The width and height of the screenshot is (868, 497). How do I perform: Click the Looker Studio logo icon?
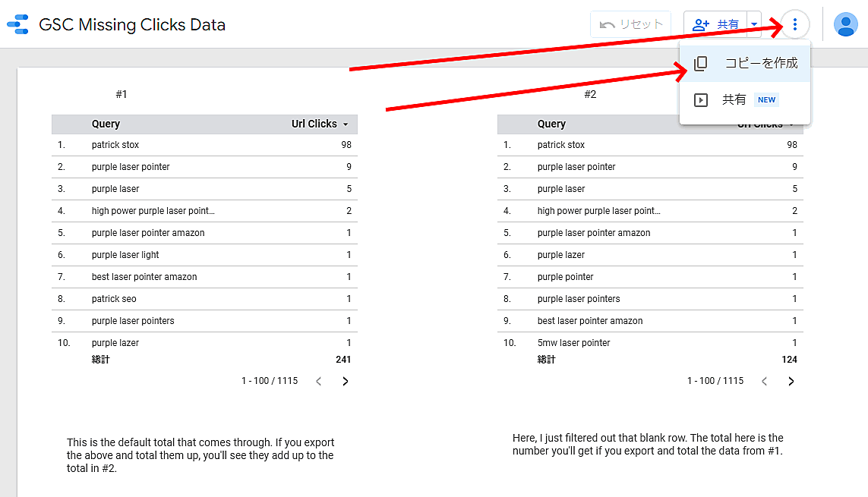(x=17, y=25)
